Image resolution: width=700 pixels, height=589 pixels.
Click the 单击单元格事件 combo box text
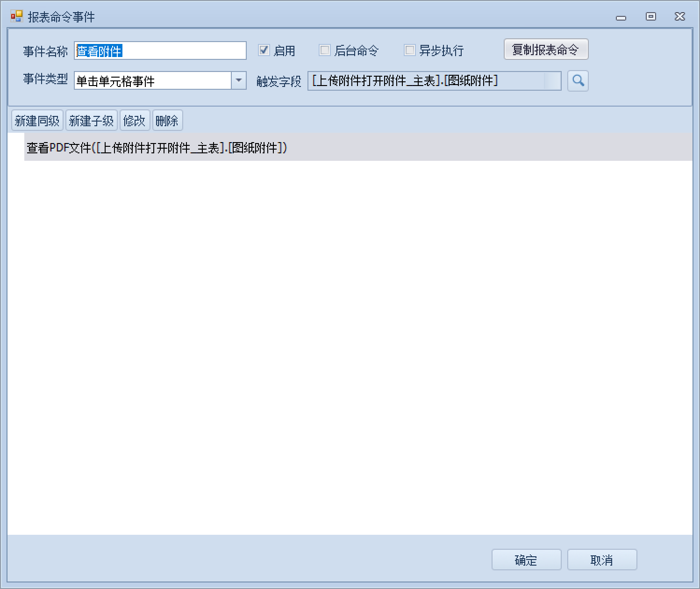pyautogui.click(x=152, y=81)
